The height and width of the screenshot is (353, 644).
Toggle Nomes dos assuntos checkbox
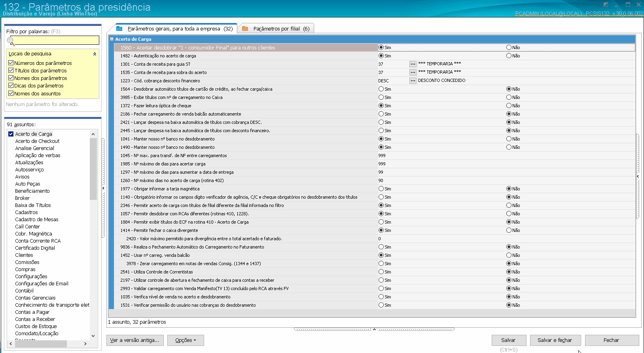pos(11,93)
